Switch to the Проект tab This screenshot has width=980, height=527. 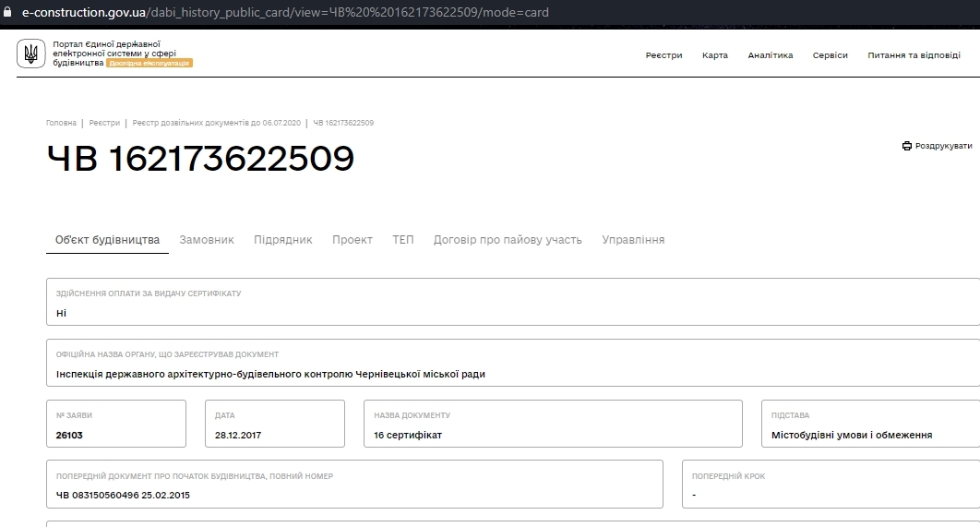pyautogui.click(x=353, y=240)
